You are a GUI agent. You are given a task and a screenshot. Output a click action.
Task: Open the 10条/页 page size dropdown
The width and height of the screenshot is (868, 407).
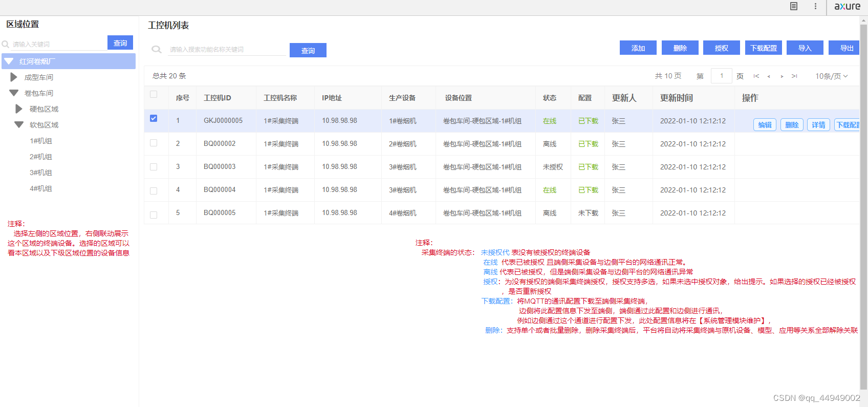(832, 76)
